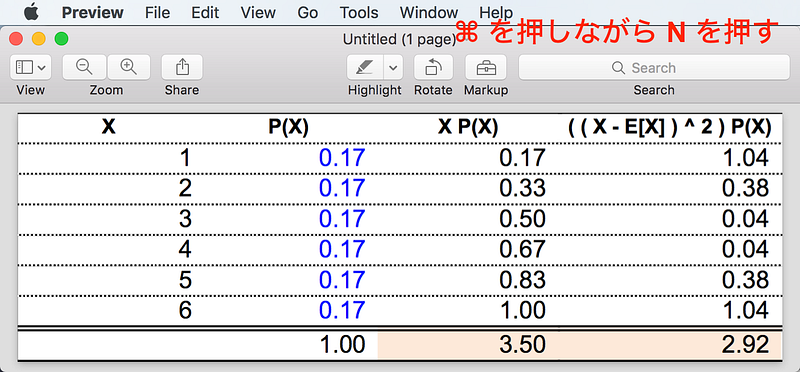Minimize the window with yellow button
800x372 pixels.
39,39
